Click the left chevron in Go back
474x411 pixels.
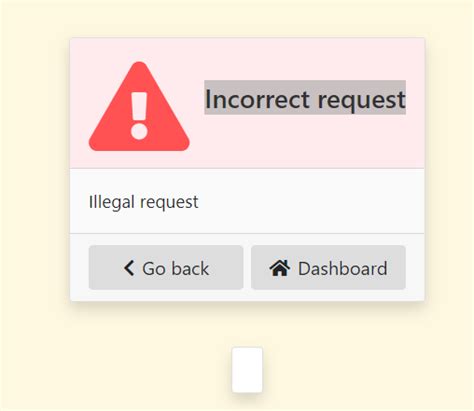point(129,268)
